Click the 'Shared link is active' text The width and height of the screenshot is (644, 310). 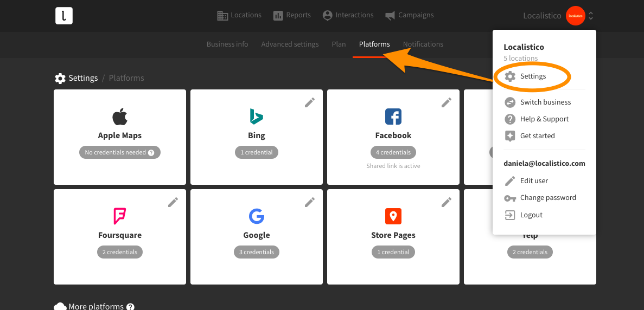coord(393,166)
